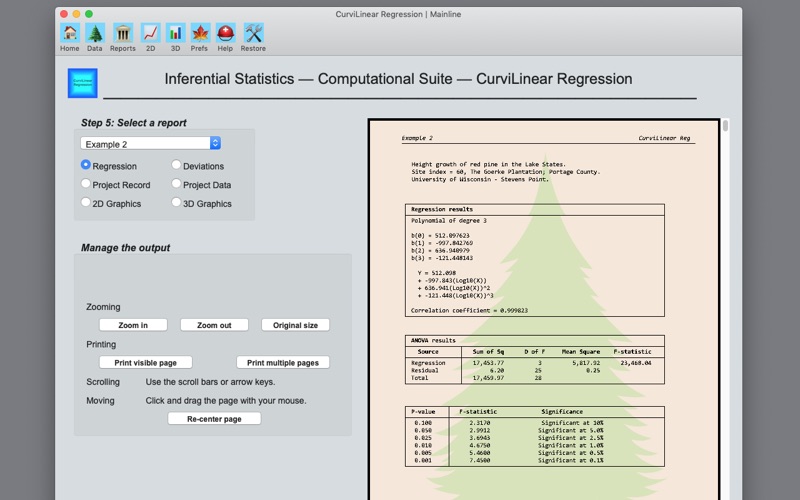800x500 pixels.
Task: Click the Zoom in button
Action: [133, 325]
